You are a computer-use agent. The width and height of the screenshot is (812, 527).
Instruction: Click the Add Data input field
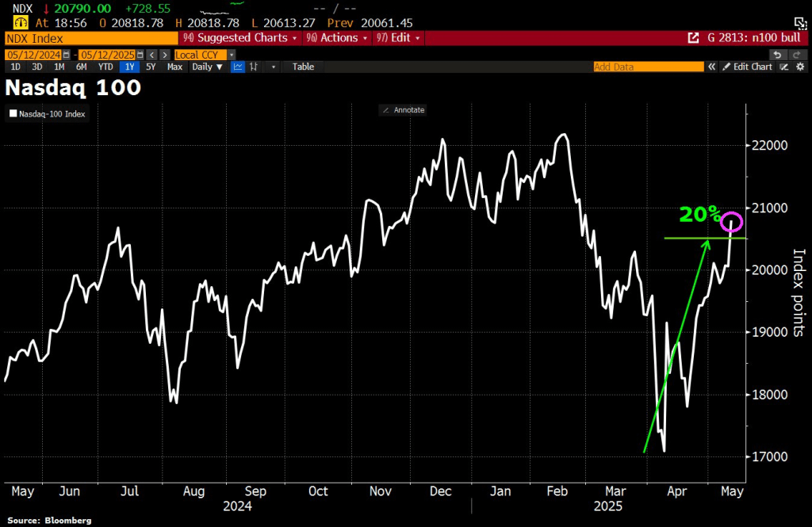tap(648, 67)
